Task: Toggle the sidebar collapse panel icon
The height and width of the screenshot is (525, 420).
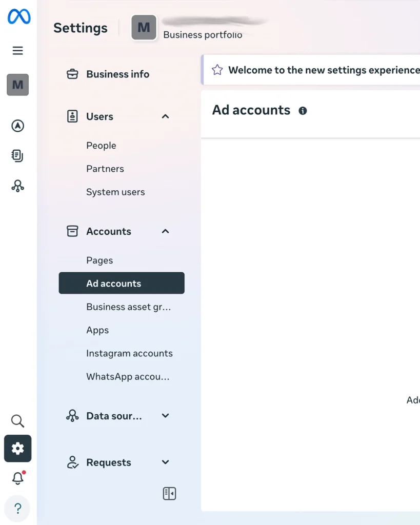Action: pos(169,493)
